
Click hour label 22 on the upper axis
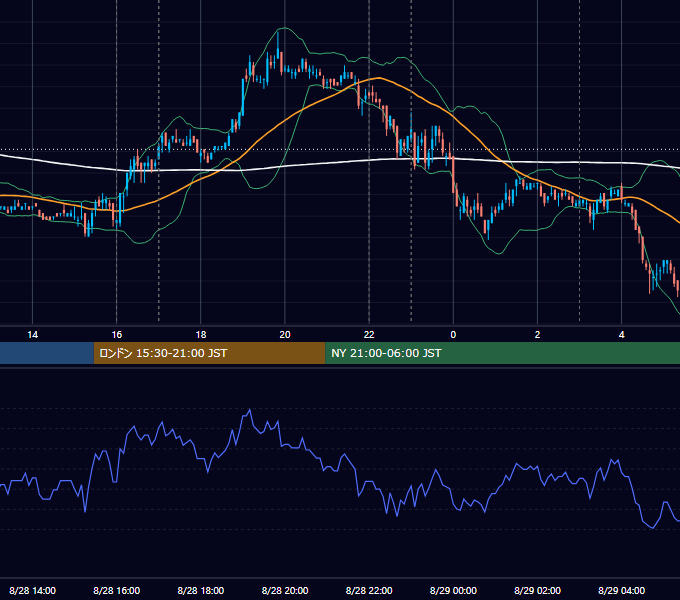click(x=369, y=335)
